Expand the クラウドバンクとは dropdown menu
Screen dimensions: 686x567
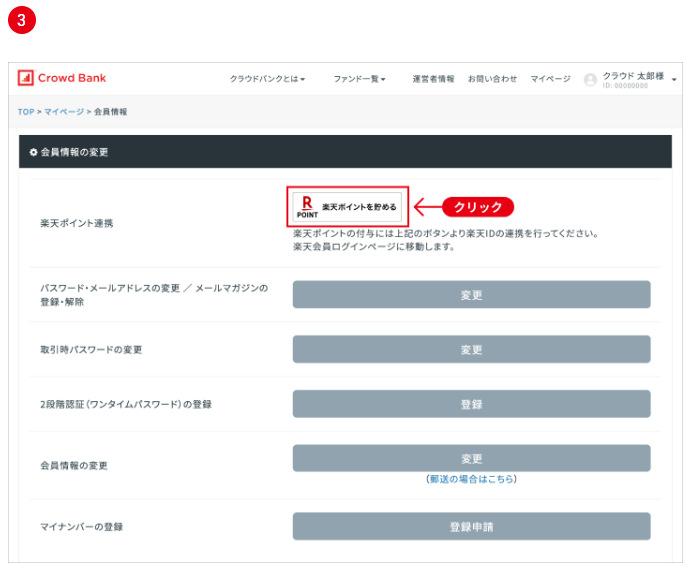click(x=267, y=79)
